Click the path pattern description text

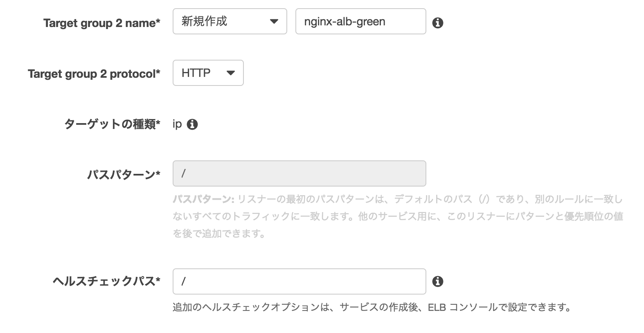click(398, 216)
